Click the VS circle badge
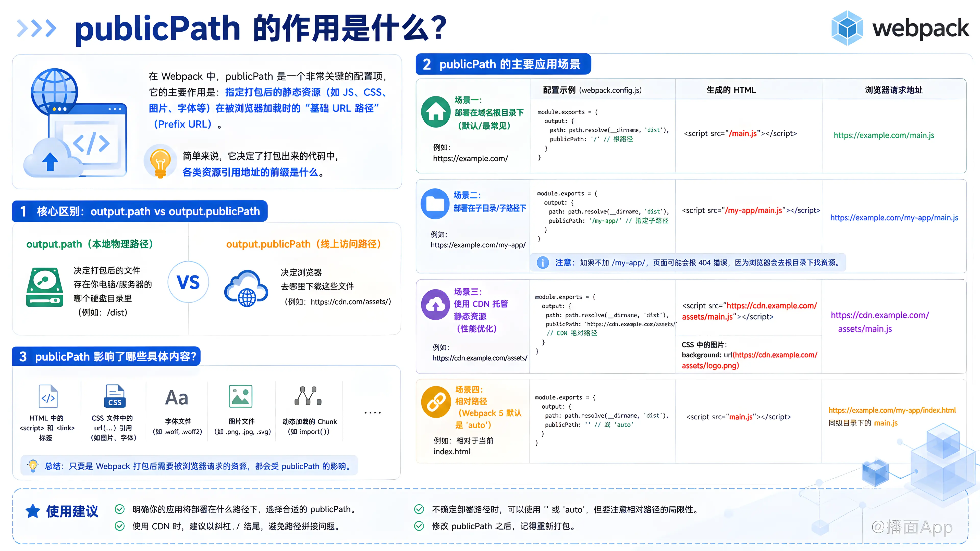 (x=188, y=282)
